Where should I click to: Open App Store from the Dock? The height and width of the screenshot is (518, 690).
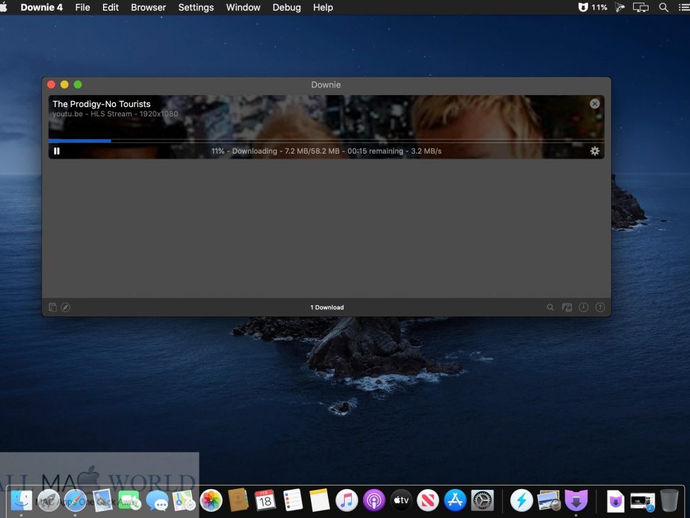pyautogui.click(x=455, y=500)
